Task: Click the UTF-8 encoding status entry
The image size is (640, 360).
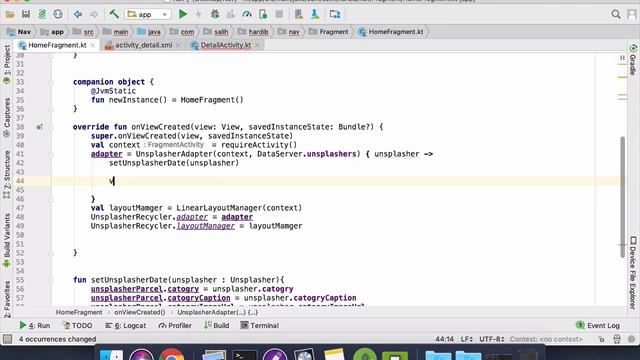Action: click(491, 339)
